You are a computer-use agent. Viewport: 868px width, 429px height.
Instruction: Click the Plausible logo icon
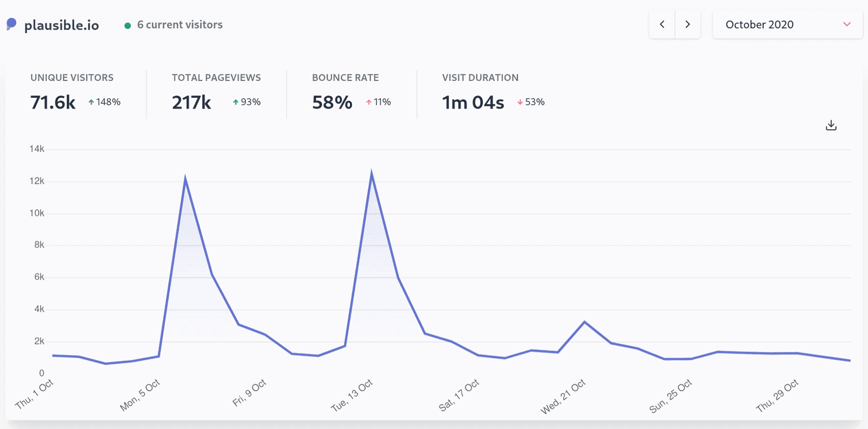pyautogui.click(x=11, y=24)
